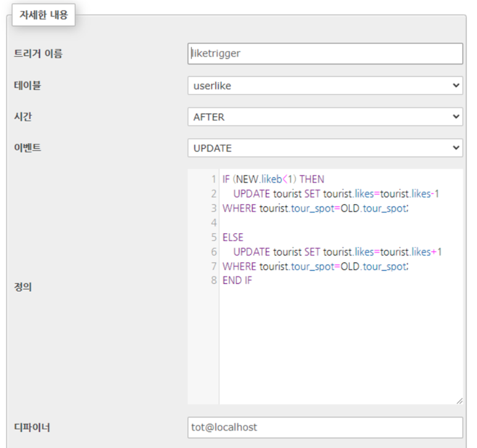Click the 테이블 label
This screenshot has height=448, width=477.
coord(27,85)
